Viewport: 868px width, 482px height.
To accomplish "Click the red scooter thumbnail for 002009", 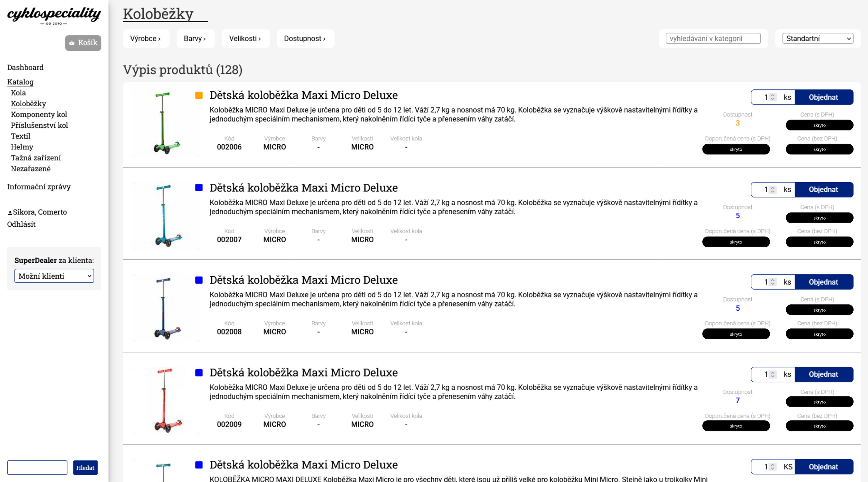I will [166, 401].
